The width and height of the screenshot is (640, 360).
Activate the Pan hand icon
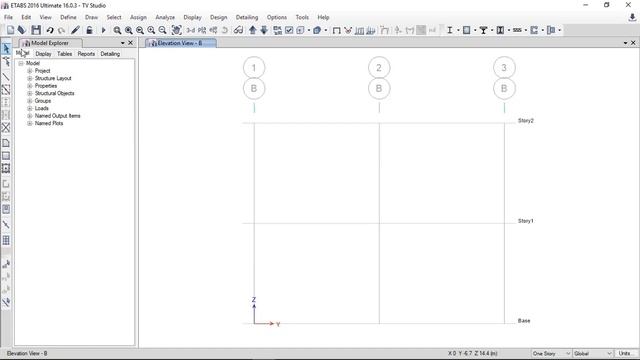pos(176,30)
